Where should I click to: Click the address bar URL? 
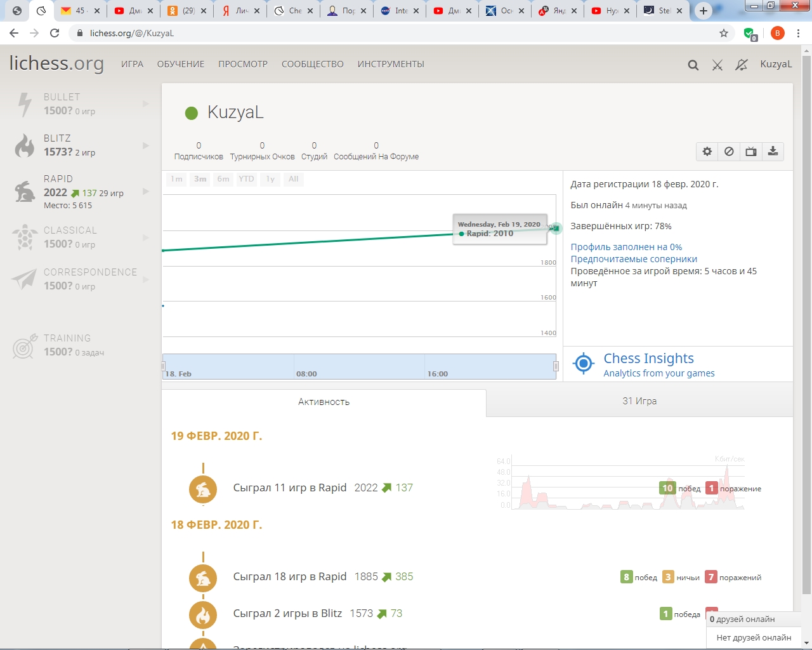coord(132,33)
